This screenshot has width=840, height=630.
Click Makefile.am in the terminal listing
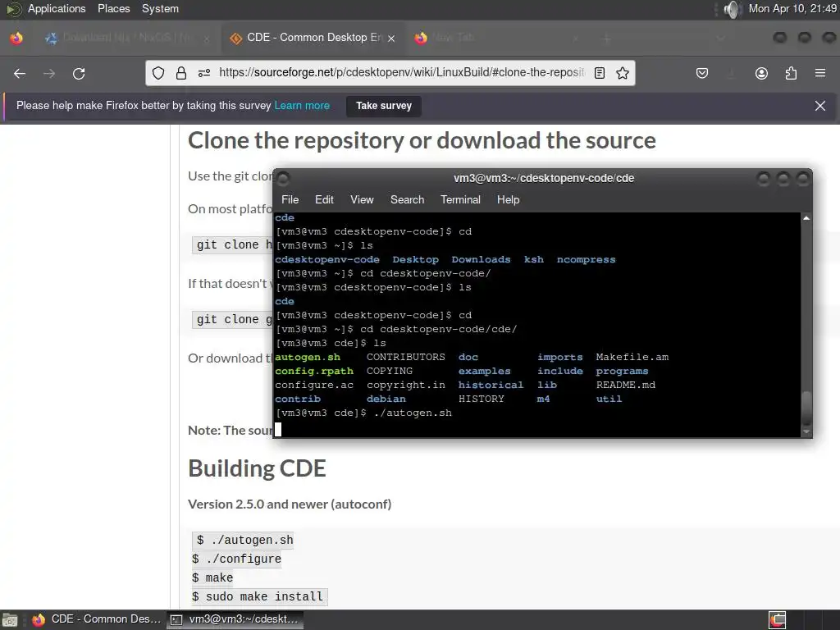coord(632,358)
